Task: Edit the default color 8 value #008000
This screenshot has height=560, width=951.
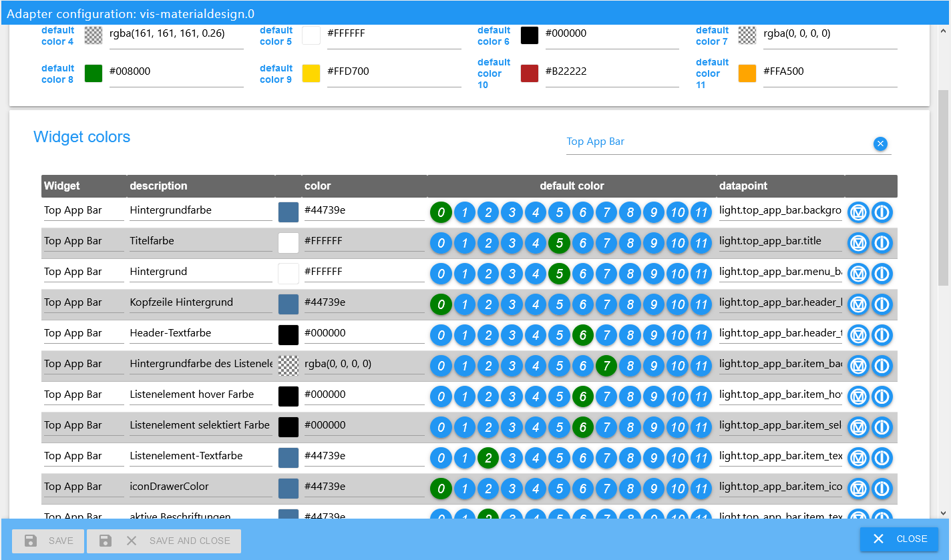Action: click(176, 72)
